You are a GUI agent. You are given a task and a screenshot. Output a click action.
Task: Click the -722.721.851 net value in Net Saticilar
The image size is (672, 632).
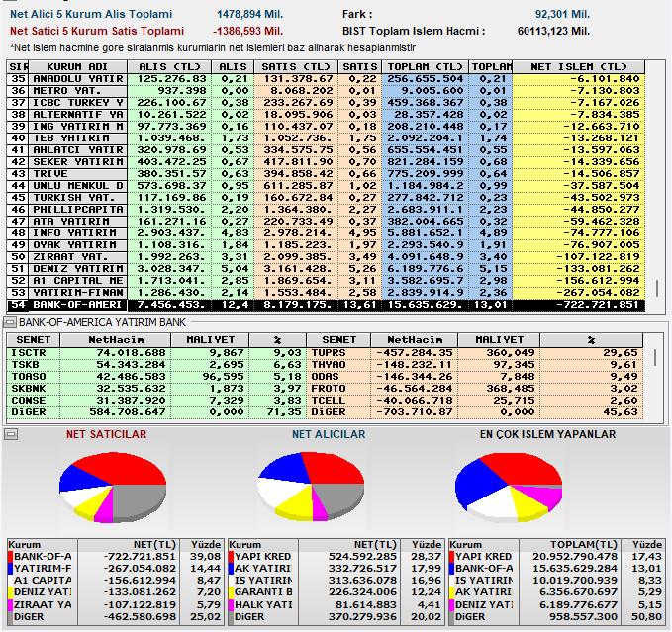coord(140,557)
